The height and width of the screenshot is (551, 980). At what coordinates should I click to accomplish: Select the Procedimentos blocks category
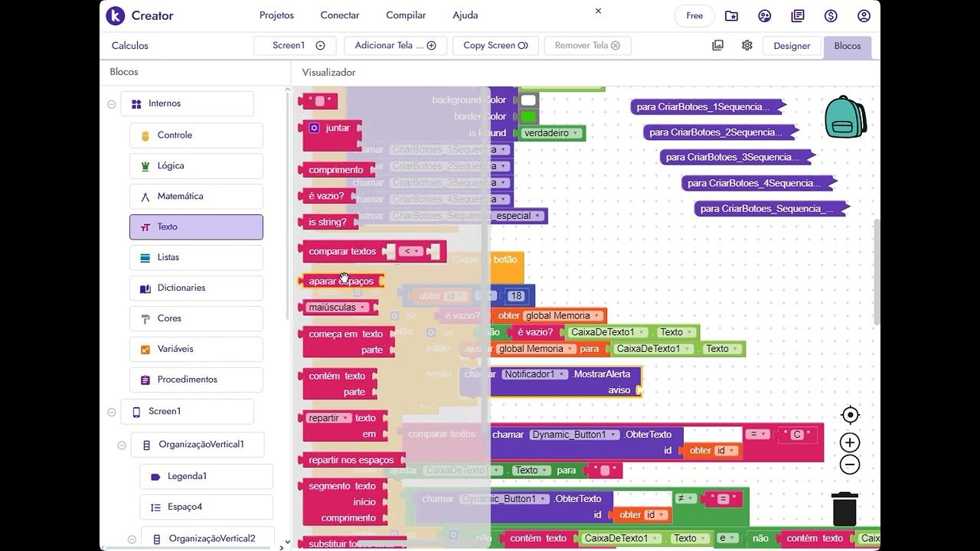pos(196,380)
